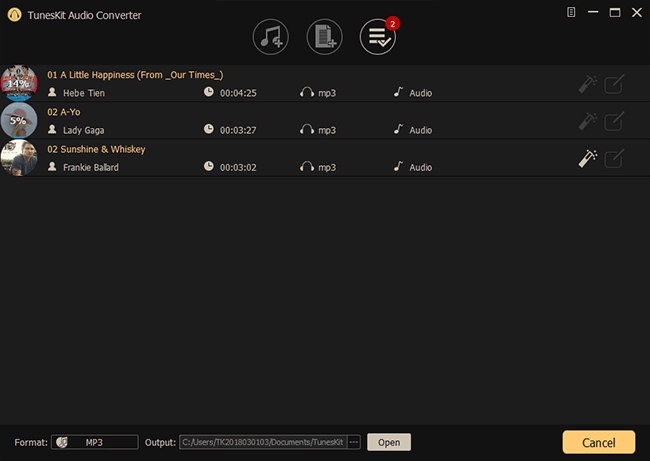Open the menu icon beside minimize
Image resolution: width=650 pixels, height=461 pixels.
[x=571, y=12]
